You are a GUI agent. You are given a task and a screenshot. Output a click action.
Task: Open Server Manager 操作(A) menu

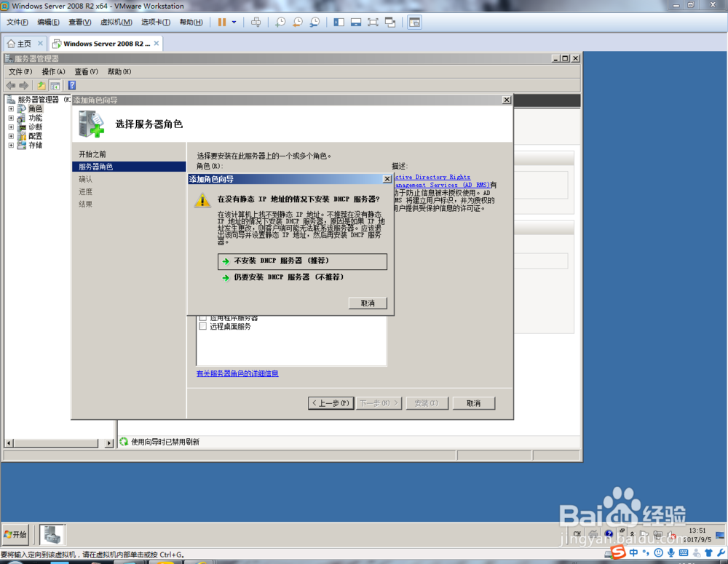(53, 71)
